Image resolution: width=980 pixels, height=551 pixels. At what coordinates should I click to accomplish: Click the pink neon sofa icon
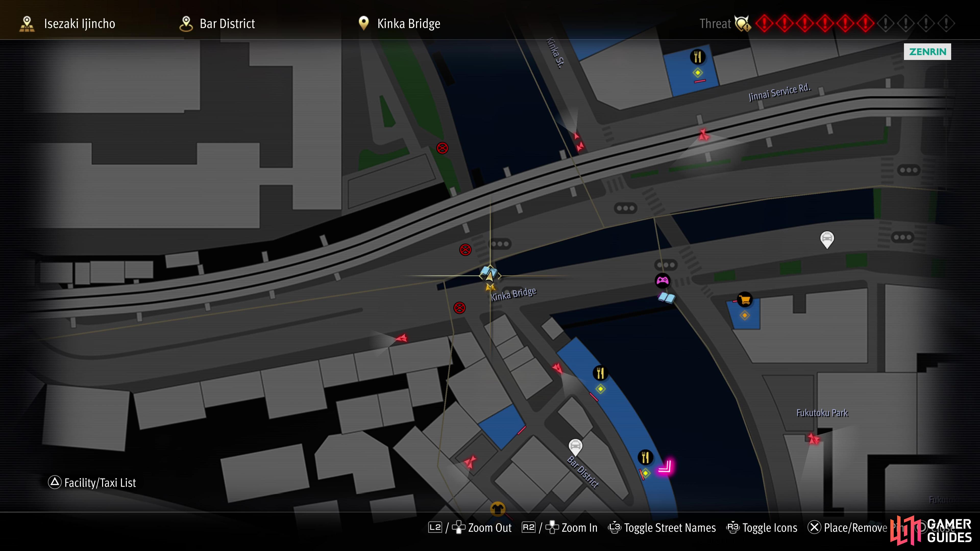(666, 467)
